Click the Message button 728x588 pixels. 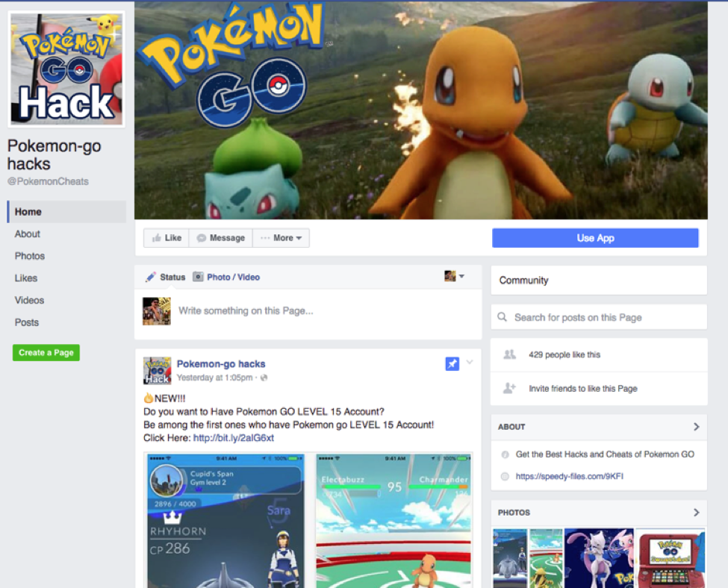[x=220, y=238]
